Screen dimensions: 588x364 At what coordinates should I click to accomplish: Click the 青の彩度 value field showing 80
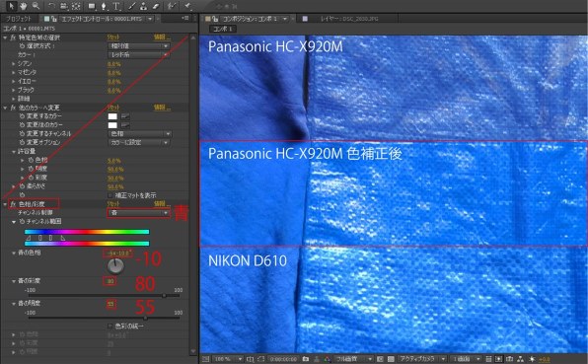(x=110, y=281)
